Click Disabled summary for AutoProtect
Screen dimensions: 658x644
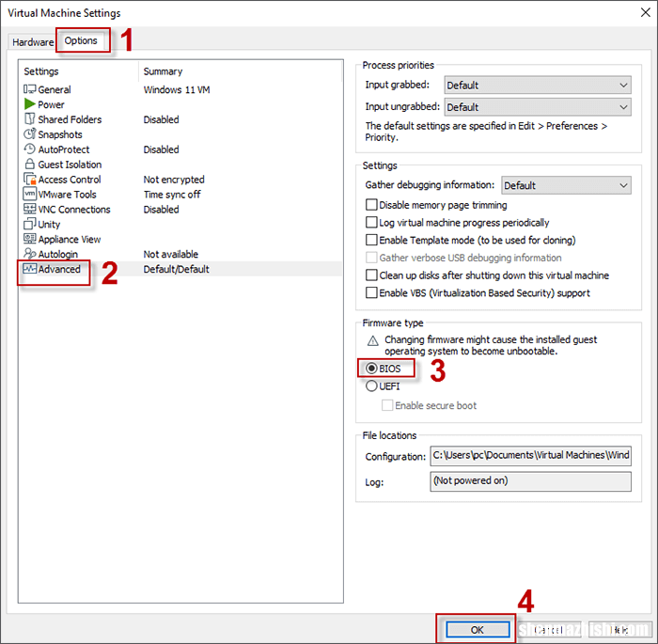pyautogui.click(x=161, y=149)
